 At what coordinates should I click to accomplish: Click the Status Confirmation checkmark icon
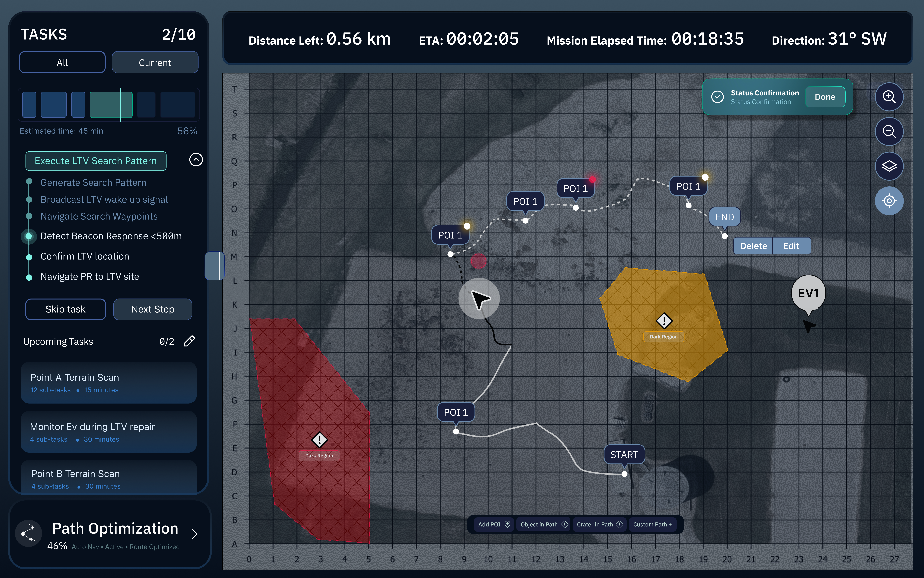717,97
